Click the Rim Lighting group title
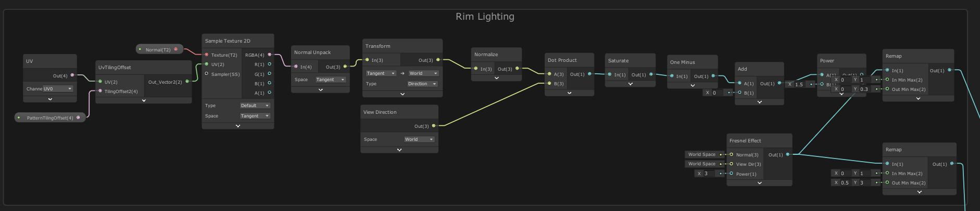980x211 pixels. [485, 16]
